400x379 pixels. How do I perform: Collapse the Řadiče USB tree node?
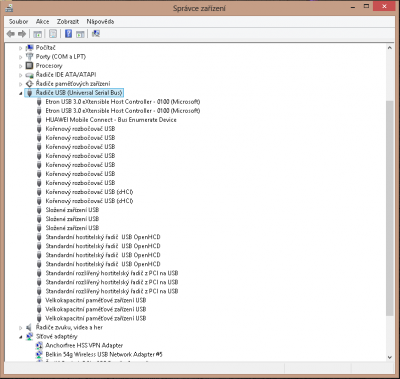(x=21, y=93)
